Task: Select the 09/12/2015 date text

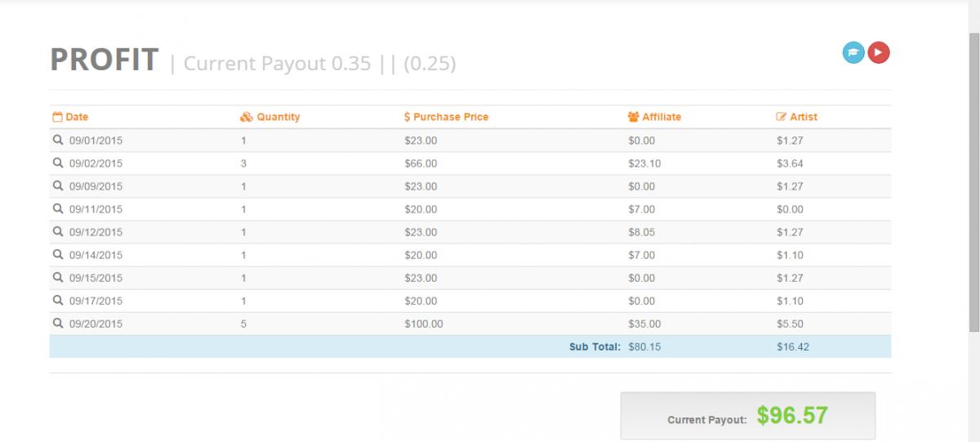Action: 96,232
